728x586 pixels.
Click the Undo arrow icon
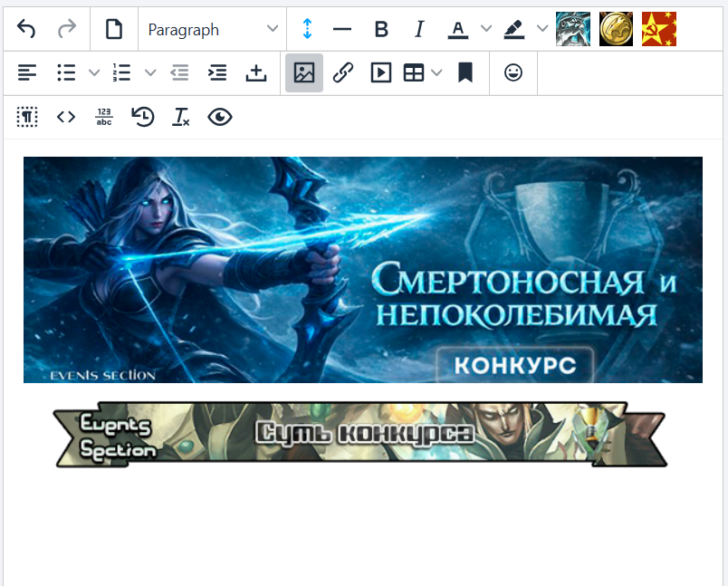[26, 30]
